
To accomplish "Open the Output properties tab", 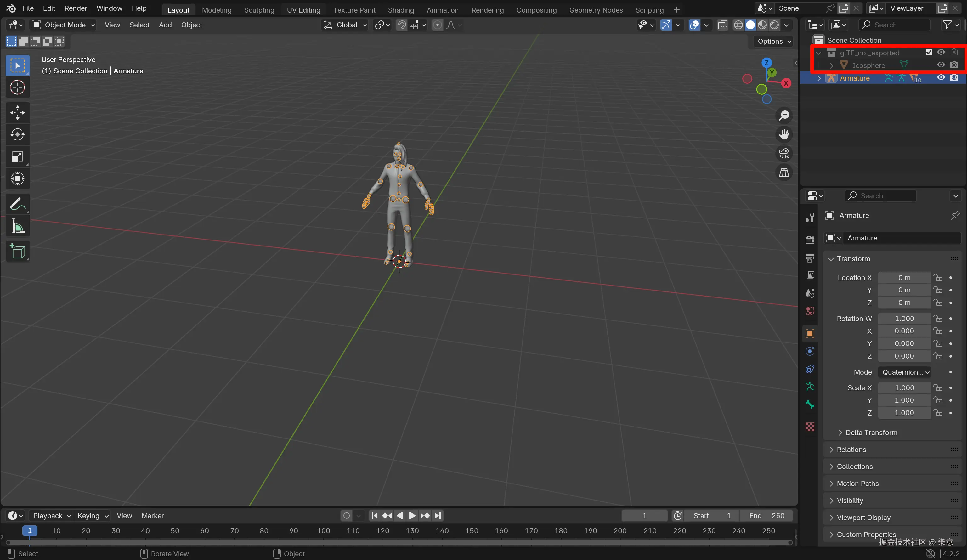I will click(x=810, y=258).
